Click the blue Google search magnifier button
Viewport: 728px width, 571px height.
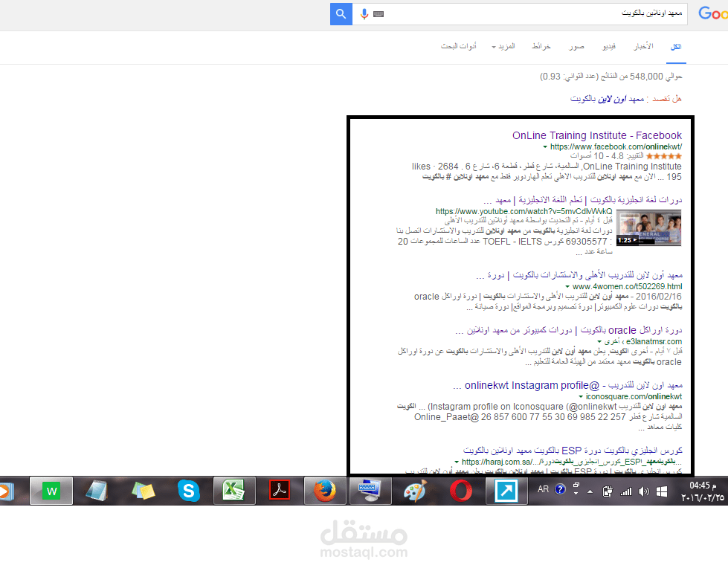(x=341, y=14)
